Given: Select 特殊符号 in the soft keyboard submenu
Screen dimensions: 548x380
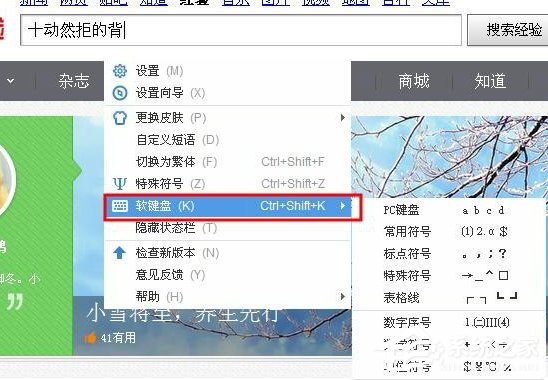Looking at the screenshot, I should click(449, 275).
